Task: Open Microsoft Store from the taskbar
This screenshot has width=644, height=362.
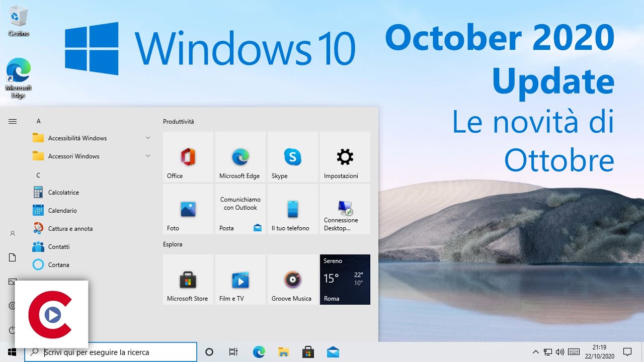Action: coord(308,352)
